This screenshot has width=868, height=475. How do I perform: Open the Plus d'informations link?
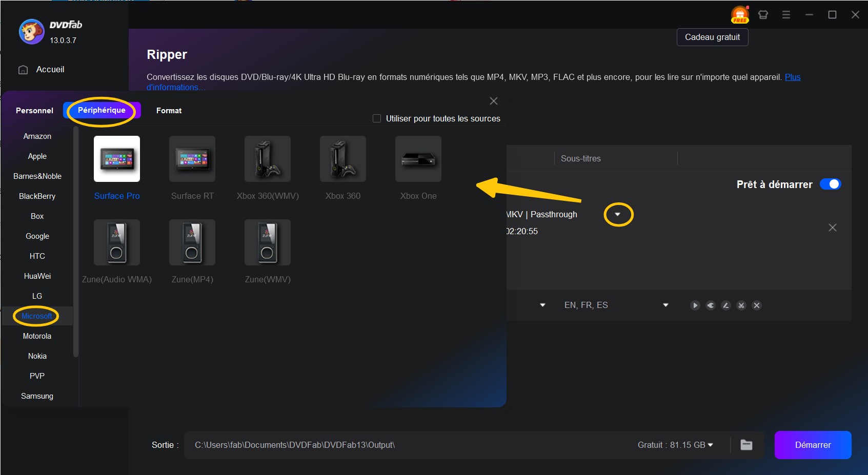tap(792, 77)
